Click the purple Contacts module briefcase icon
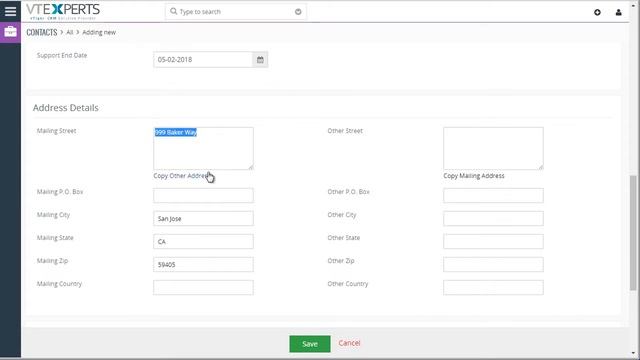Screen dimensions: 640x360 pyautogui.click(x=11, y=32)
